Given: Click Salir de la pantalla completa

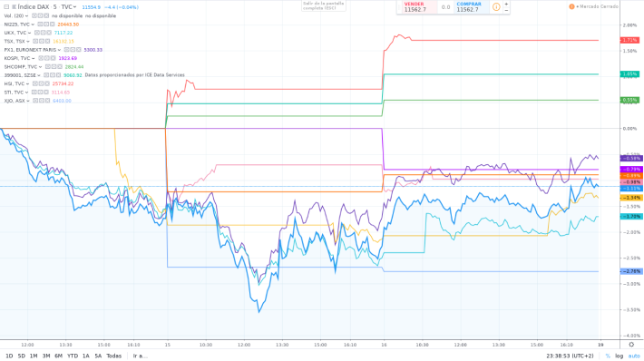Looking at the screenshot, I should pyautogui.click(x=324, y=5).
